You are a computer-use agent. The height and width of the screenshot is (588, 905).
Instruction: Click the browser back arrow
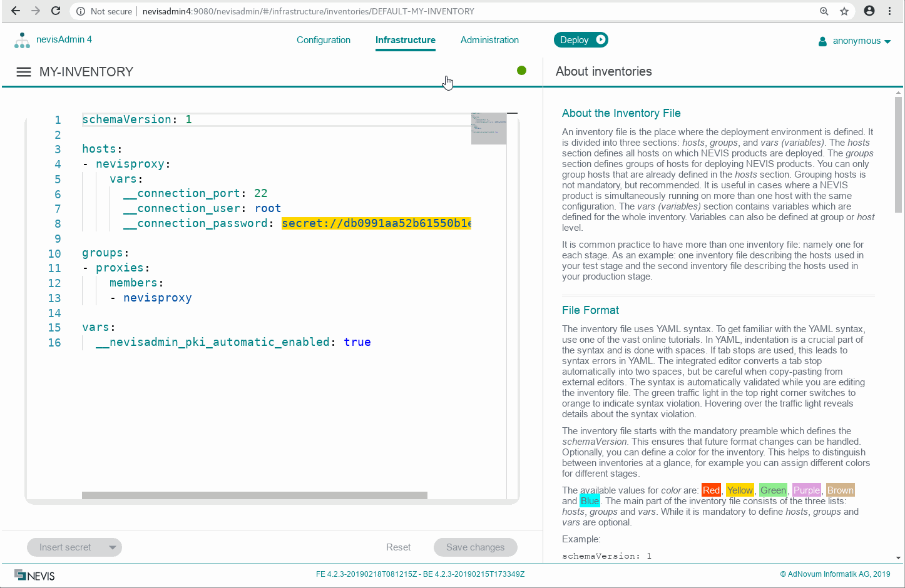pyautogui.click(x=16, y=11)
